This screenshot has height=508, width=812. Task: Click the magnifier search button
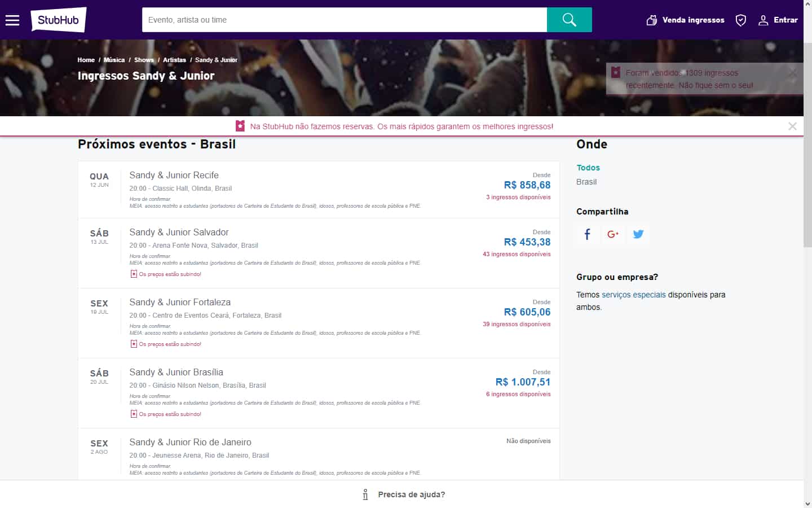570,20
